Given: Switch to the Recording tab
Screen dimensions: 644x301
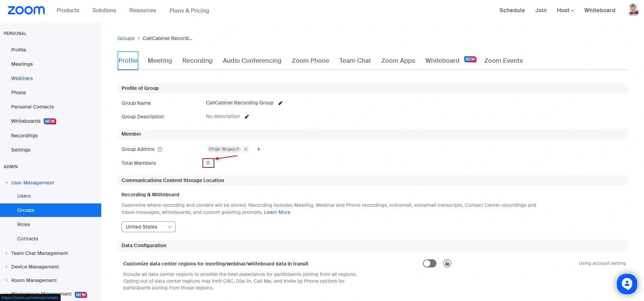Looking at the screenshot, I should tap(197, 61).
